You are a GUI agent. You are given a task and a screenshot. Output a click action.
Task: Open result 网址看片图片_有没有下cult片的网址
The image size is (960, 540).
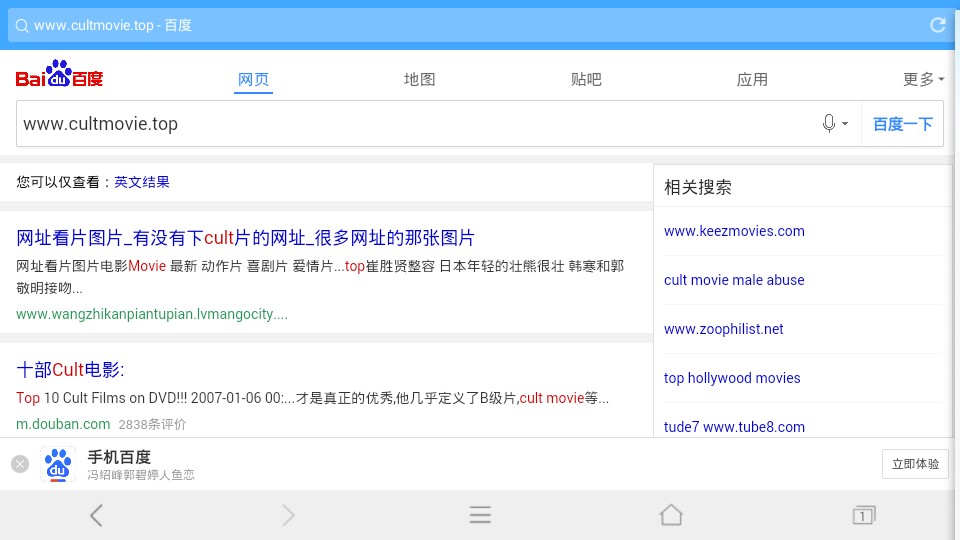[x=246, y=238]
